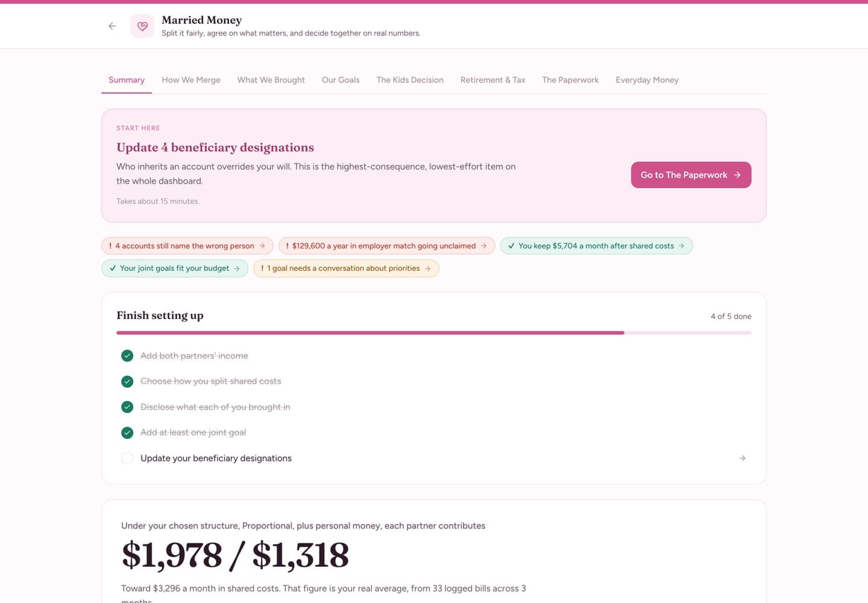
Task: Click the Married Money heart logo
Action: [142, 27]
